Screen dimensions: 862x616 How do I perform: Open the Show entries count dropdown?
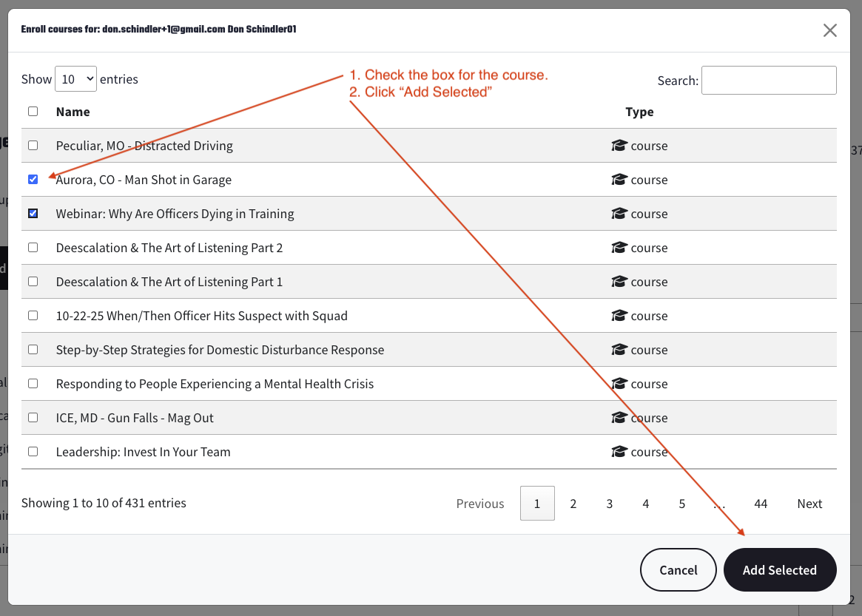[x=75, y=79]
